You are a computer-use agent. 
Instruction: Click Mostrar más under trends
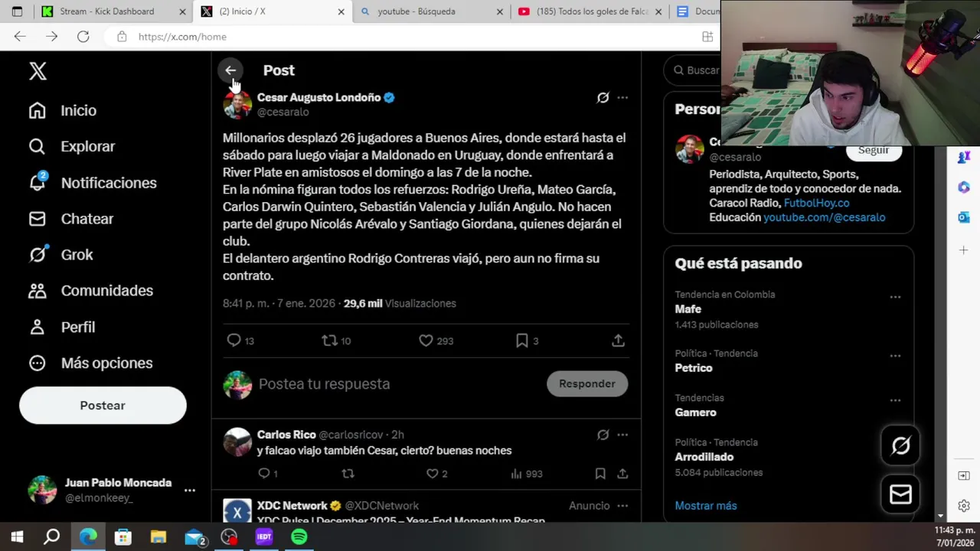pos(706,506)
